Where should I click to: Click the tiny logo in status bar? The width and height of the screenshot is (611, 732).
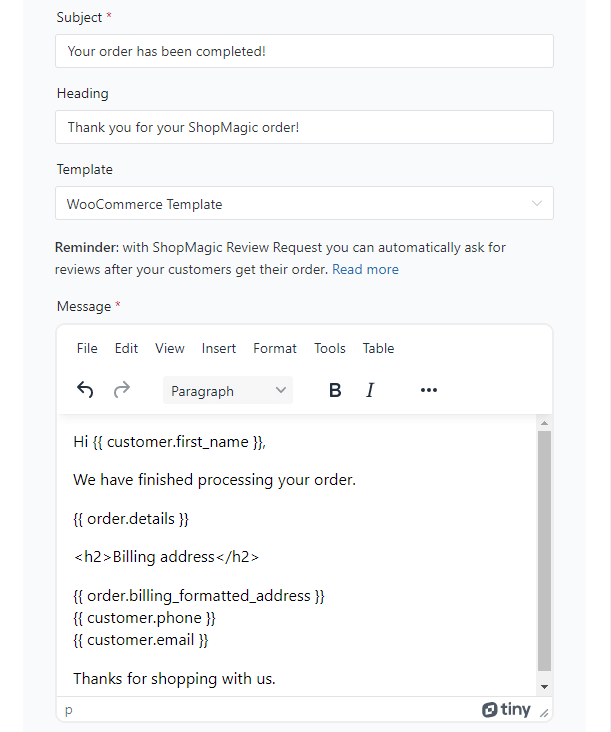(x=506, y=710)
